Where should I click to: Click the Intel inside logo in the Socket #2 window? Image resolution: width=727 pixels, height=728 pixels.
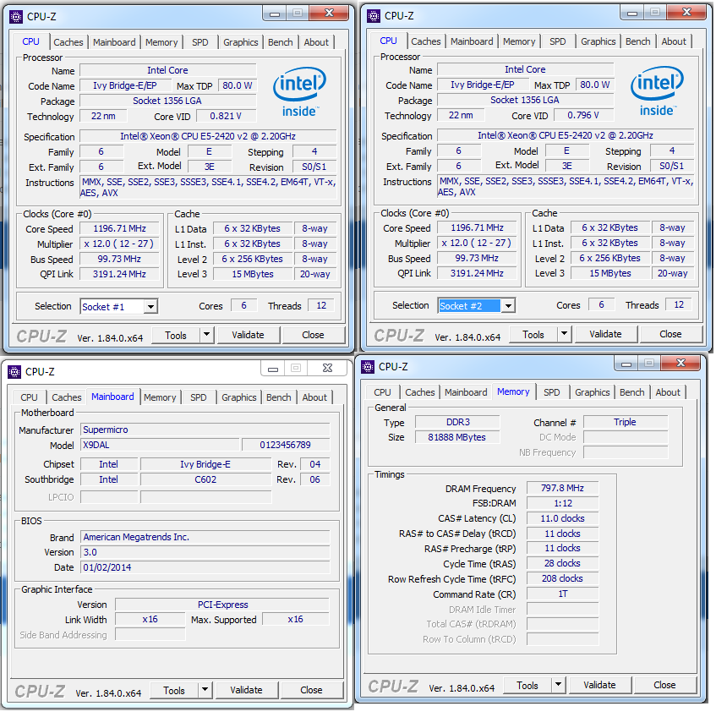click(657, 91)
